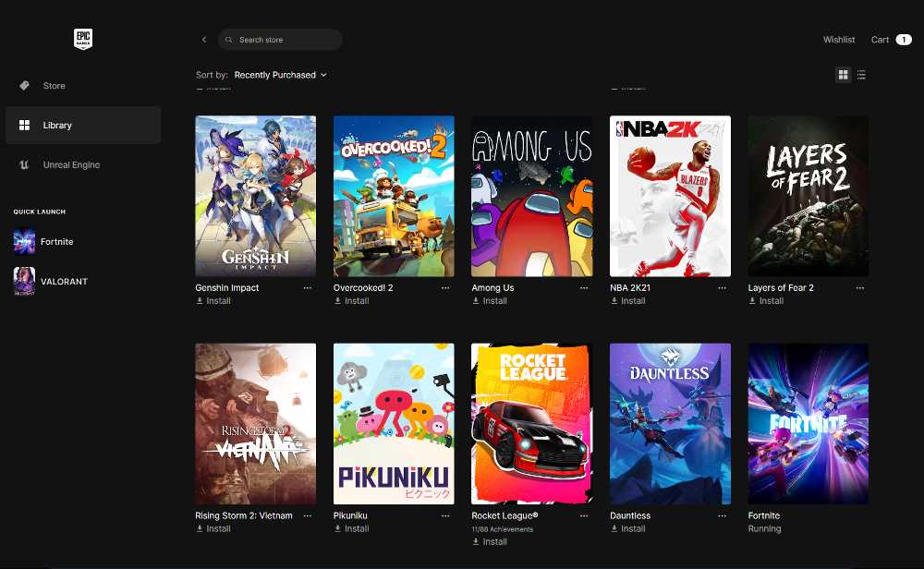
Task: Install Overcooked! 2
Action: pyautogui.click(x=351, y=301)
